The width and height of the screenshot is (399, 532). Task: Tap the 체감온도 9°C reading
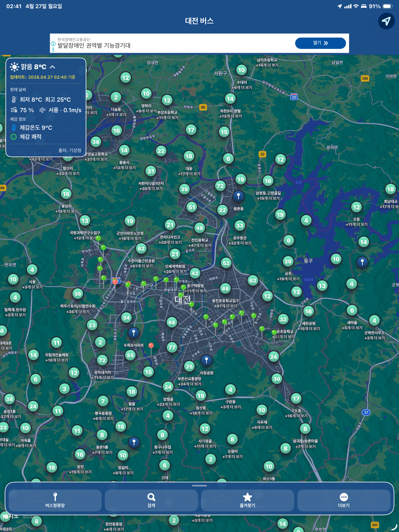[36, 128]
